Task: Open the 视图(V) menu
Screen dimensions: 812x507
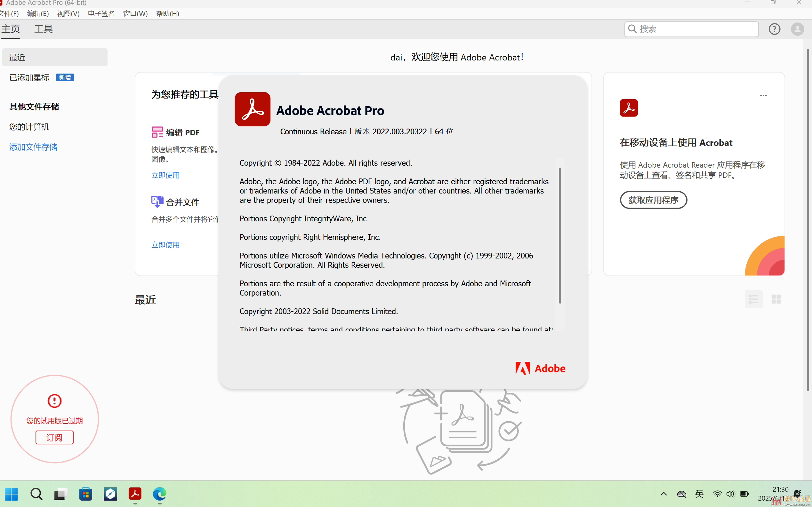Action: [x=68, y=13]
